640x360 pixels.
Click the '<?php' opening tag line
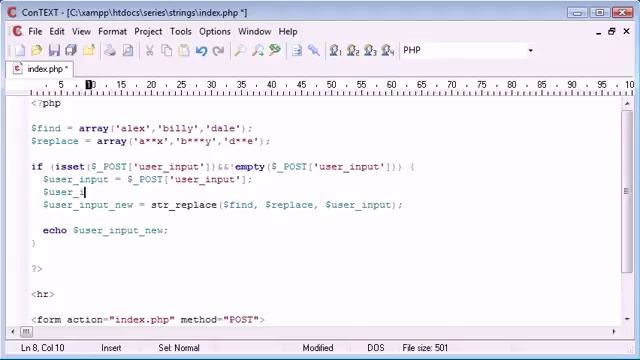[x=46, y=103]
